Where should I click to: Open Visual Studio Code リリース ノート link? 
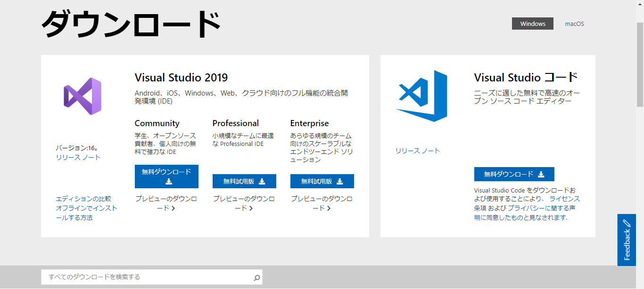[418, 151]
